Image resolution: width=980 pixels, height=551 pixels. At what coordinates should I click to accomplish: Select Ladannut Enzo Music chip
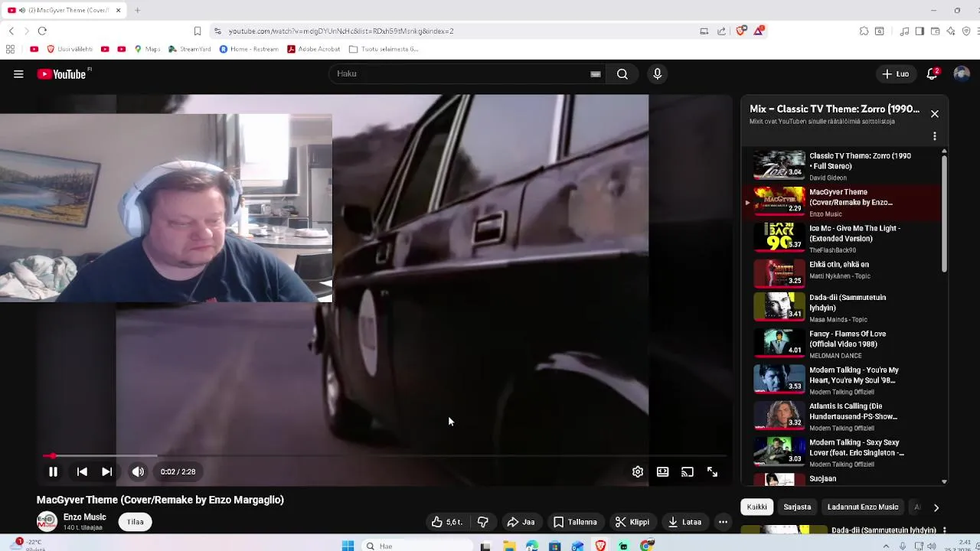coord(863,507)
